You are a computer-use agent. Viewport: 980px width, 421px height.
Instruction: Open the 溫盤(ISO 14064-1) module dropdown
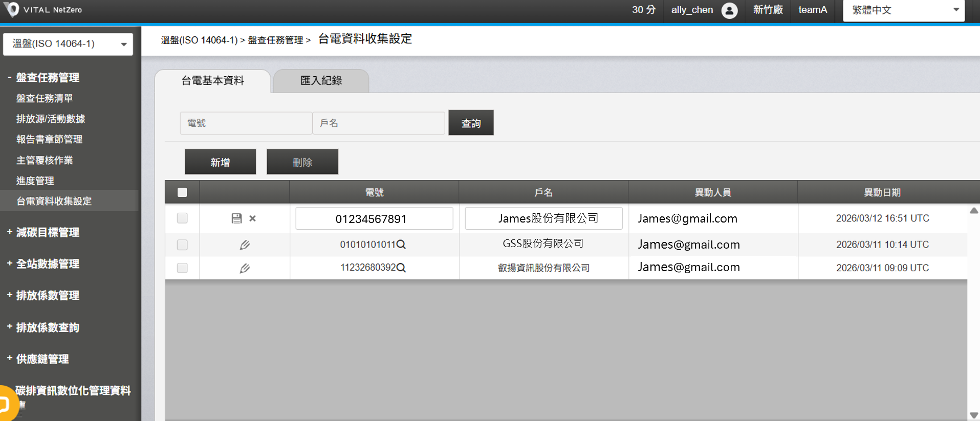[68, 44]
